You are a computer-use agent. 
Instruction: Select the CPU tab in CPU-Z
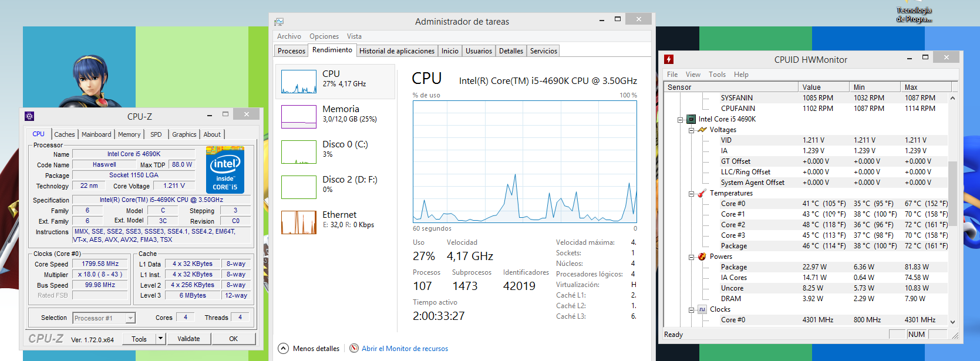pos(39,134)
